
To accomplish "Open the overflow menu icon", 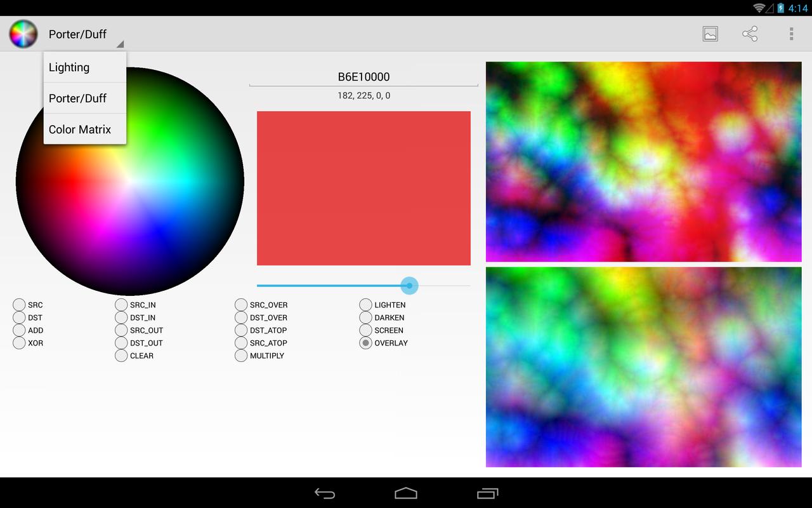I will coord(790,34).
